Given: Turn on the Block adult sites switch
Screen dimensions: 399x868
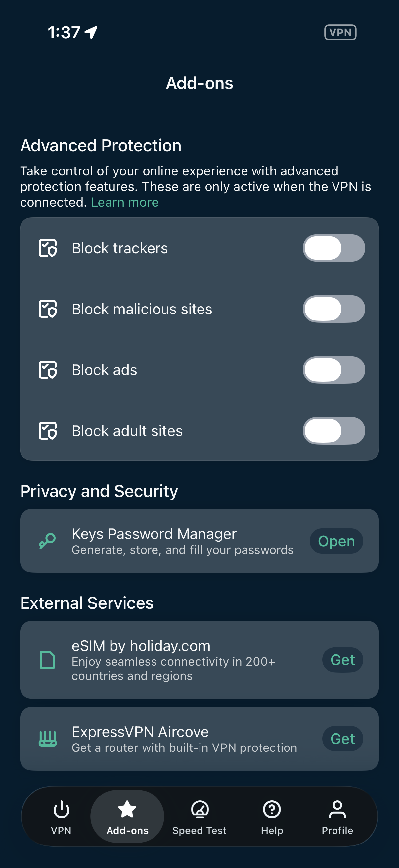Looking at the screenshot, I should coord(333,431).
